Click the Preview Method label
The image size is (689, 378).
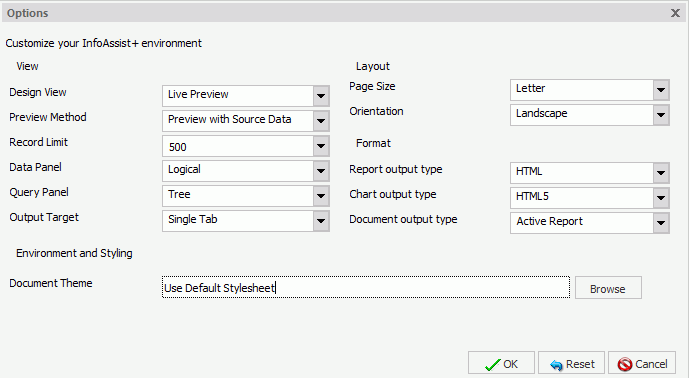48,117
